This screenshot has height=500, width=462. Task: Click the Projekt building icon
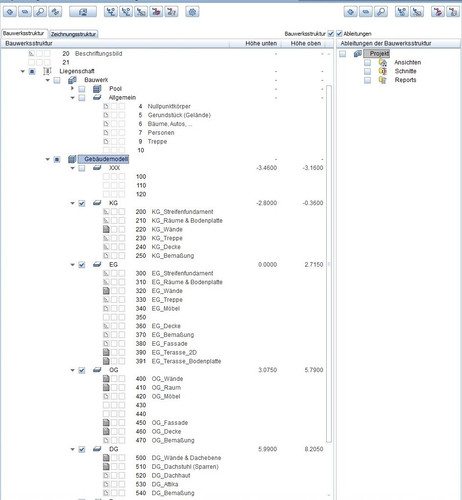(358, 53)
